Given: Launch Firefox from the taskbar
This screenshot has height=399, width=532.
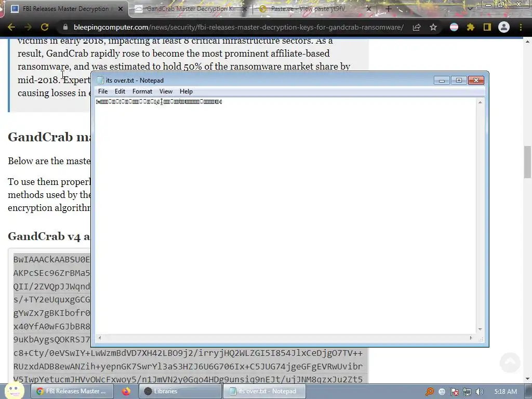Looking at the screenshot, I should coord(126,391).
